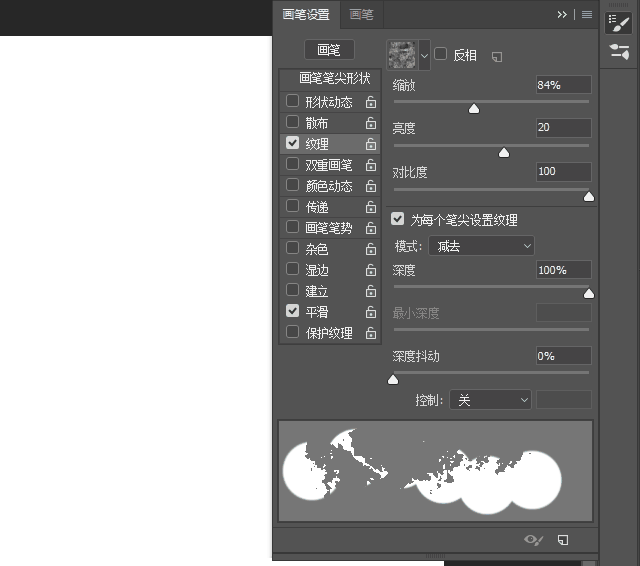Toggle lock icon for 颜色动态
Viewport: 640px width, 566px height.
[371, 186]
